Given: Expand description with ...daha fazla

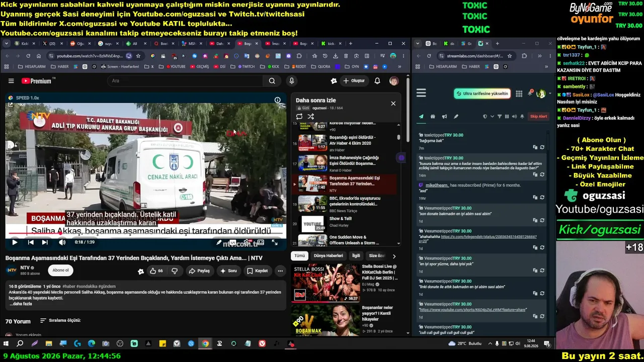Looking at the screenshot, I should tap(21, 304).
